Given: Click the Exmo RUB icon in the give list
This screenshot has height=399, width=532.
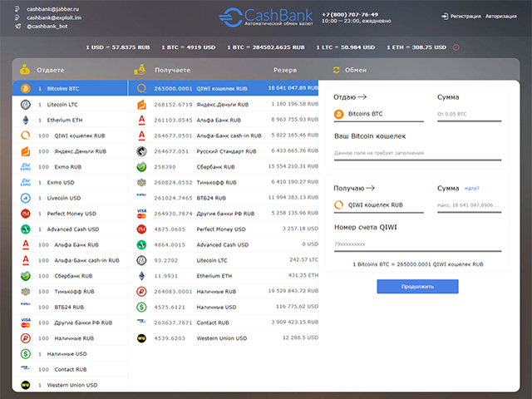Looking at the screenshot, I should coord(26,167).
